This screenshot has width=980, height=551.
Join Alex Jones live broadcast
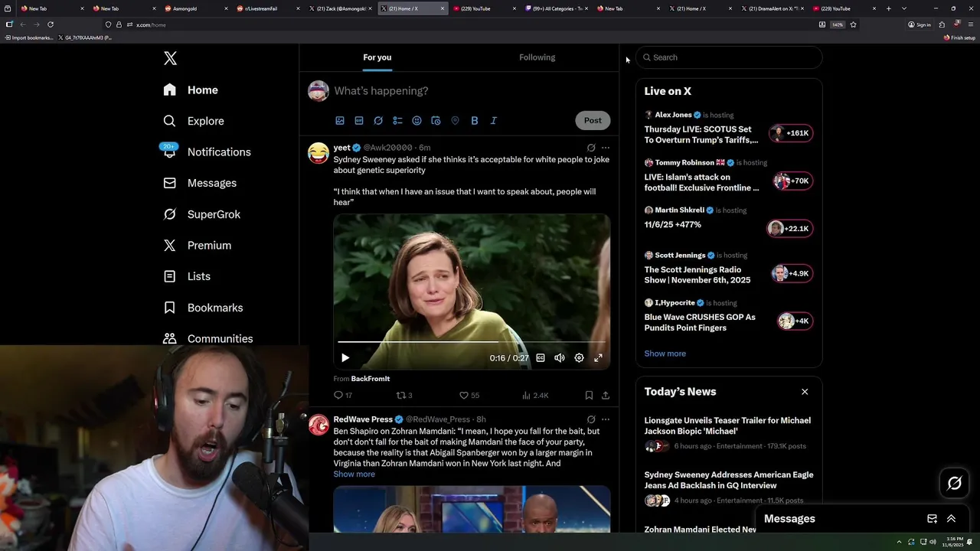[728, 128]
